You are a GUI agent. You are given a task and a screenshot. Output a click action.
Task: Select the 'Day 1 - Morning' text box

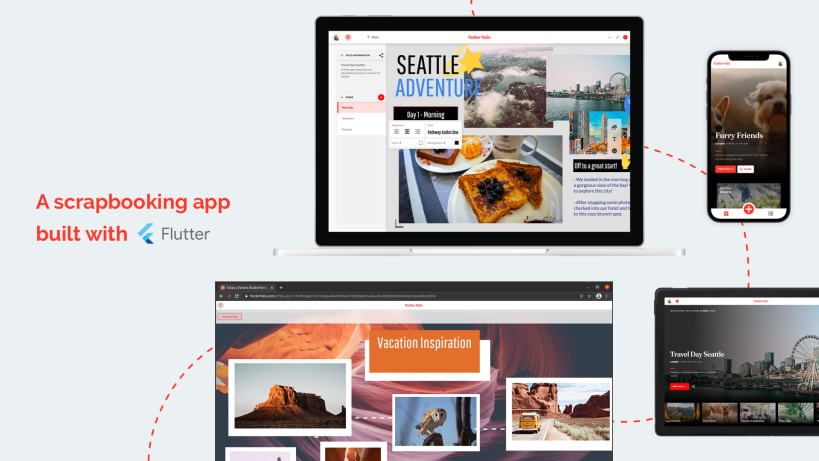425,114
